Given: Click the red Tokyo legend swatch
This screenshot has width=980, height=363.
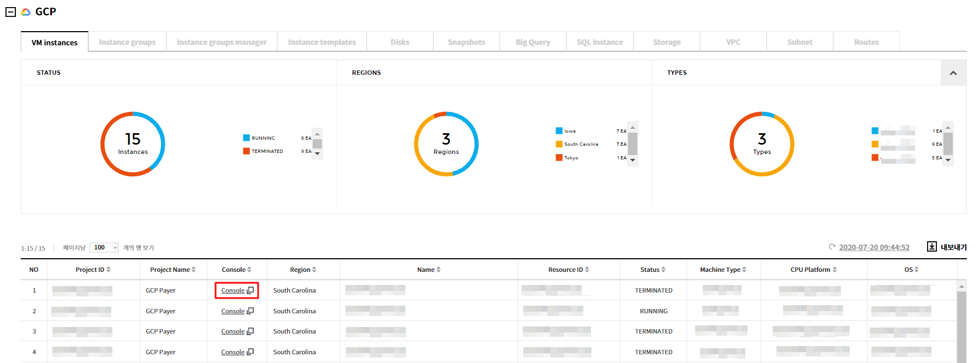Looking at the screenshot, I should 559,158.
